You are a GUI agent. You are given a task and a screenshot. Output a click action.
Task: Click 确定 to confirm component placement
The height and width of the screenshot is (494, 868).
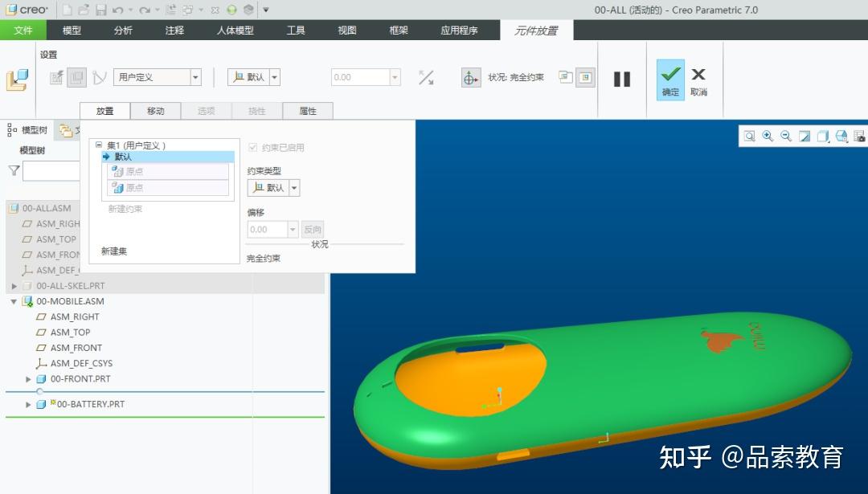tap(670, 77)
